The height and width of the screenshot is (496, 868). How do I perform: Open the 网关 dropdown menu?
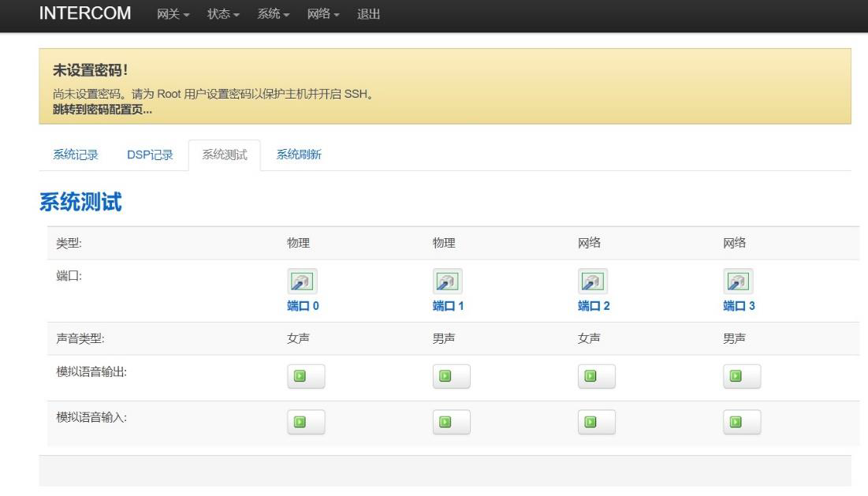pos(176,16)
